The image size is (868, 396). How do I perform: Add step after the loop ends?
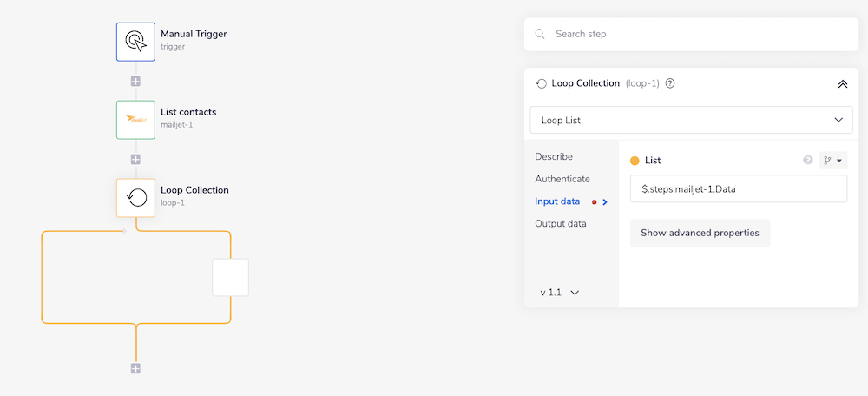pyautogui.click(x=135, y=368)
